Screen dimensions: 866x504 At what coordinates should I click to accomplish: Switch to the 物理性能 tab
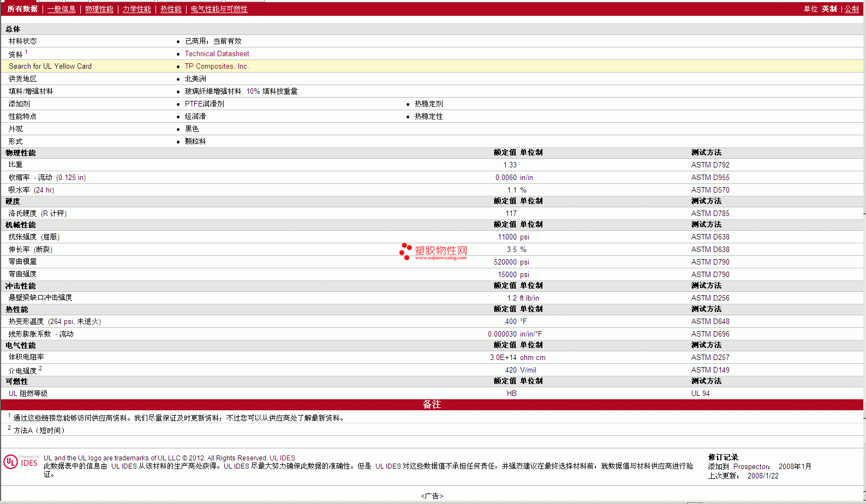pyautogui.click(x=99, y=9)
